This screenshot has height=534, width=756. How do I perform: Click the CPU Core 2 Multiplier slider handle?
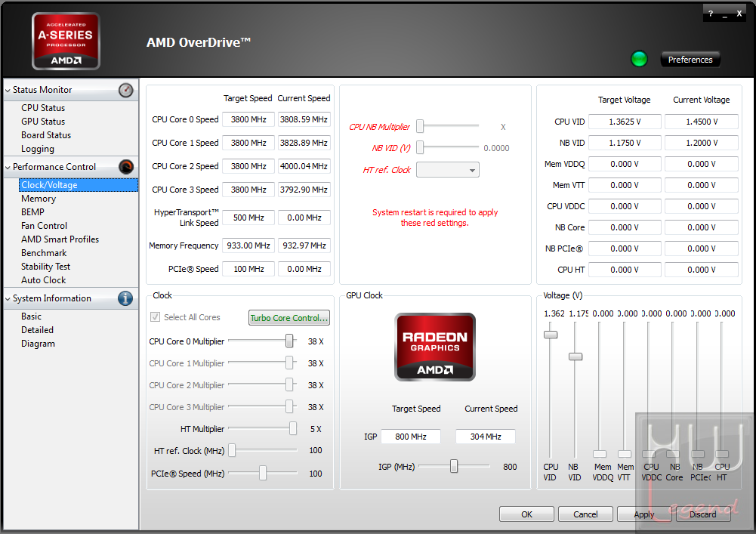click(x=289, y=385)
